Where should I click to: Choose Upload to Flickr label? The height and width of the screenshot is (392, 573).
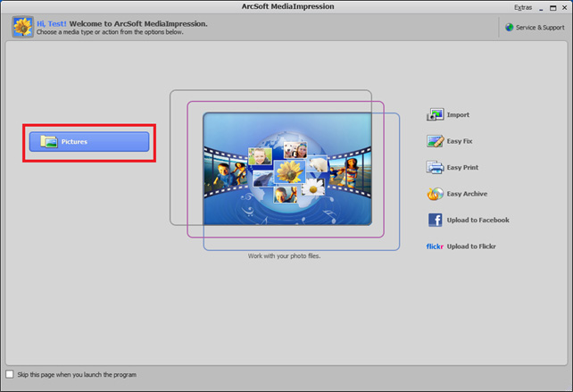coord(471,246)
